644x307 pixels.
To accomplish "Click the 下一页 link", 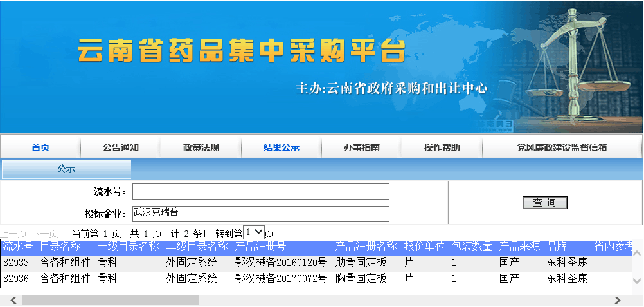I will click(x=44, y=234).
